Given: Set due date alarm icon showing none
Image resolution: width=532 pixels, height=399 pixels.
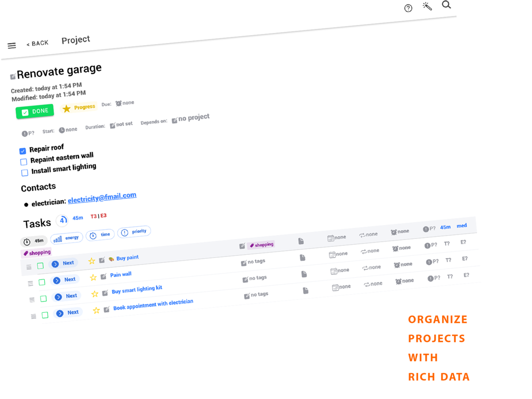Looking at the screenshot, I should [119, 104].
